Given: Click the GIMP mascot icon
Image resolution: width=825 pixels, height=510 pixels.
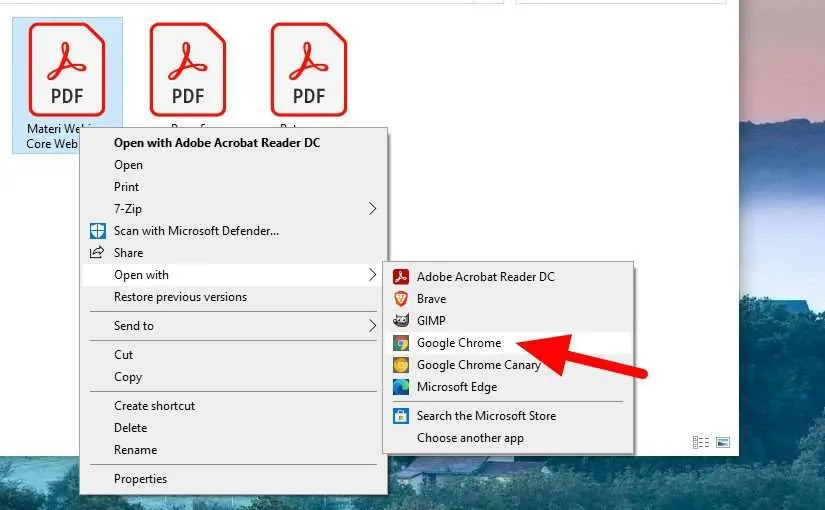Looking at the screenshot, I should pos(401,321).
